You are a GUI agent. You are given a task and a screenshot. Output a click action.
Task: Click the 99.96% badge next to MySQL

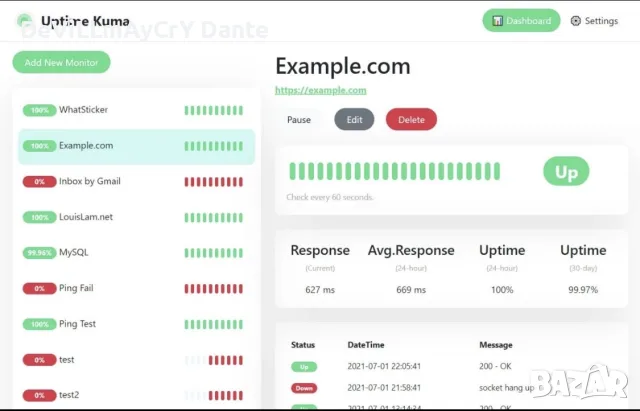[39, 253]
